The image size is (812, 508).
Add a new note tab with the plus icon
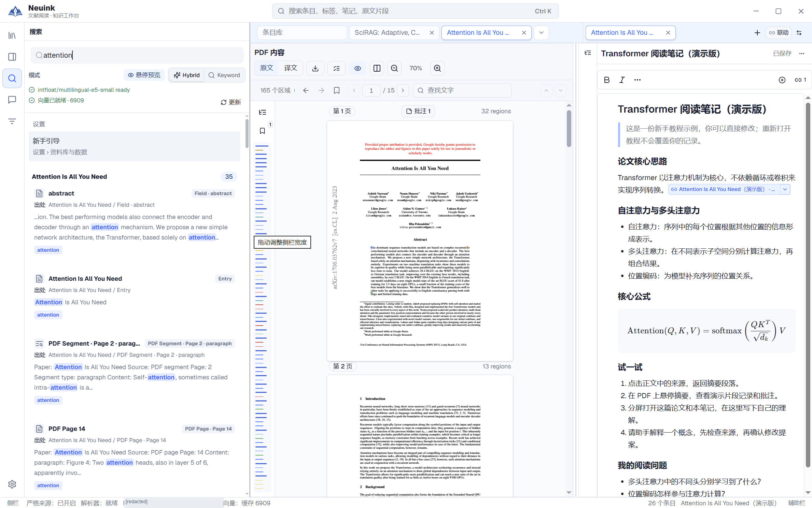coord(757,33)
